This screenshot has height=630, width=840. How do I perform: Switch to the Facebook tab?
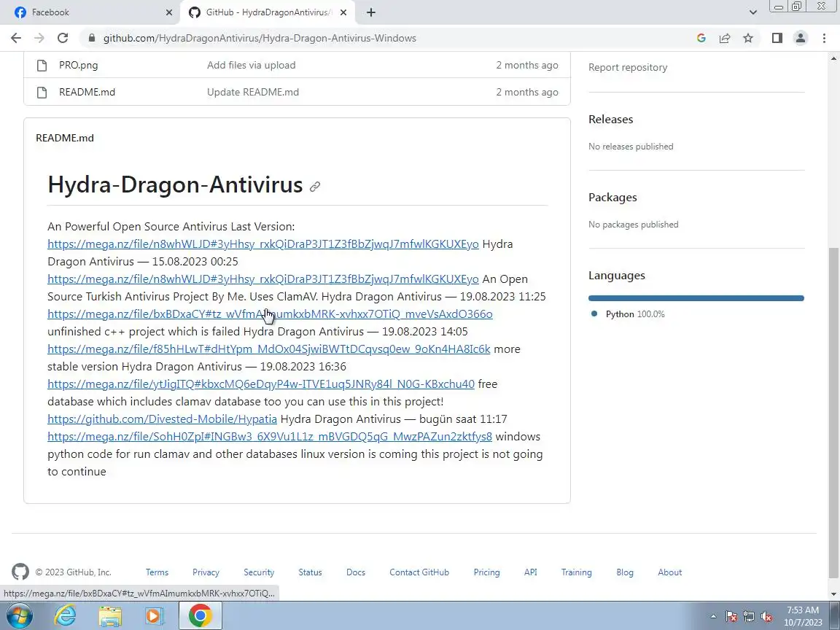click(90, 12)
